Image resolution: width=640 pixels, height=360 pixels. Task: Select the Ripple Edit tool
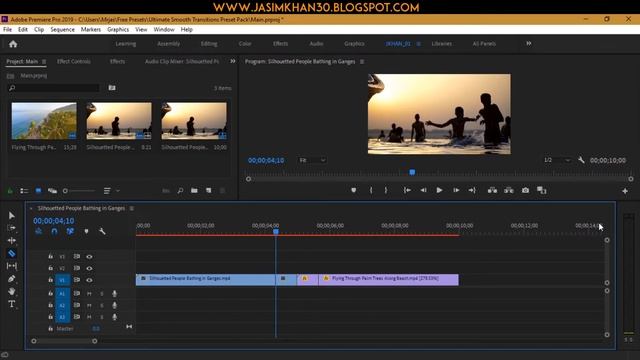(11, 240)
